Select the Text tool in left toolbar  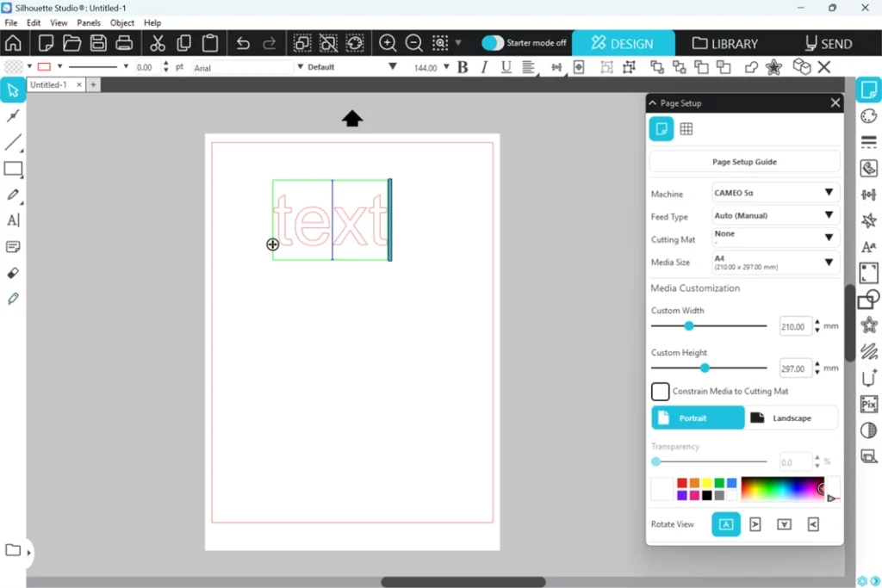[x=13, y=220]
